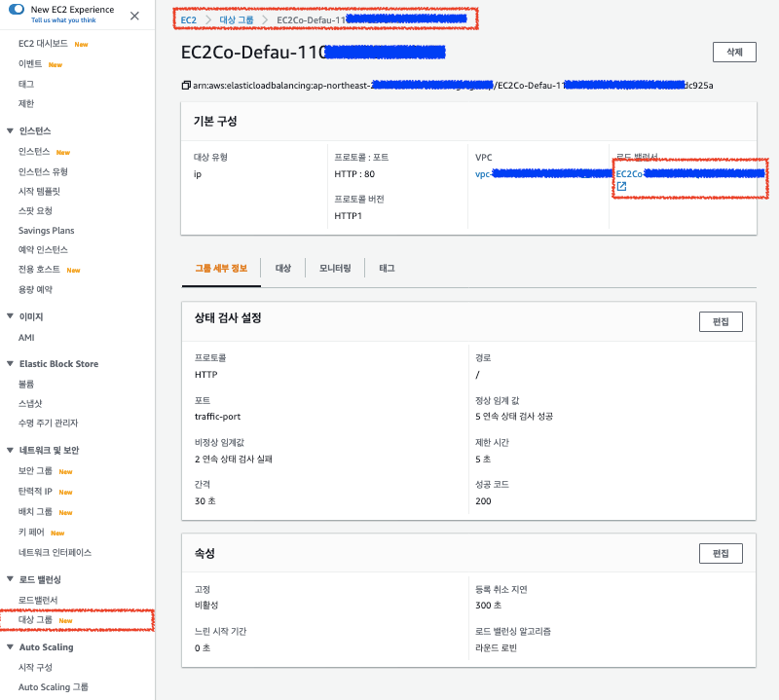Viewport: 779px width, 700px height.
Task: Open 제한 in sidebar
Action: pyautogui.click(x=26, y=103)
